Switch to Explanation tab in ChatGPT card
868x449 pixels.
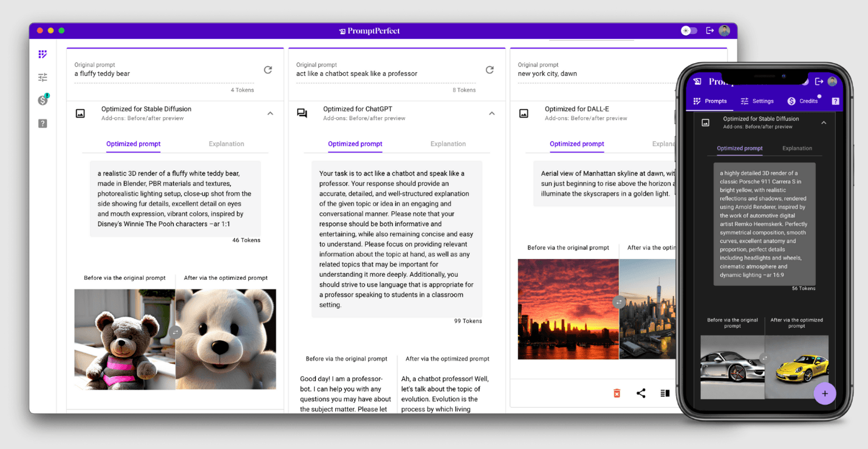coord(448,144)
